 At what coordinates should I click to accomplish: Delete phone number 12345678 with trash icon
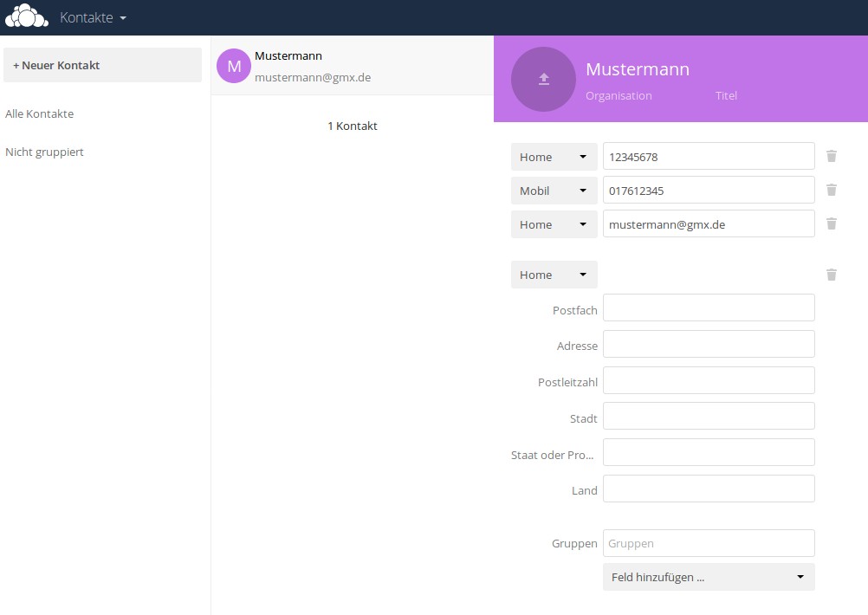[832, 157]
